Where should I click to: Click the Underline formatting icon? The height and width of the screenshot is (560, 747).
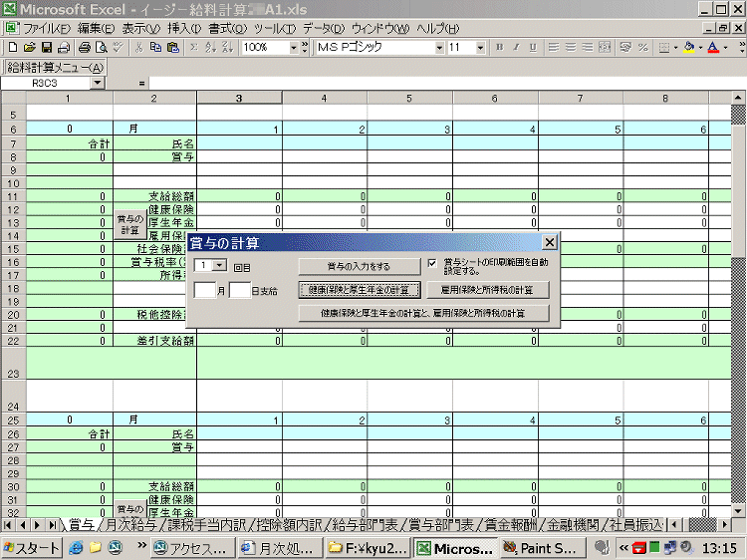pyautogui.click(x=533, y=47)
